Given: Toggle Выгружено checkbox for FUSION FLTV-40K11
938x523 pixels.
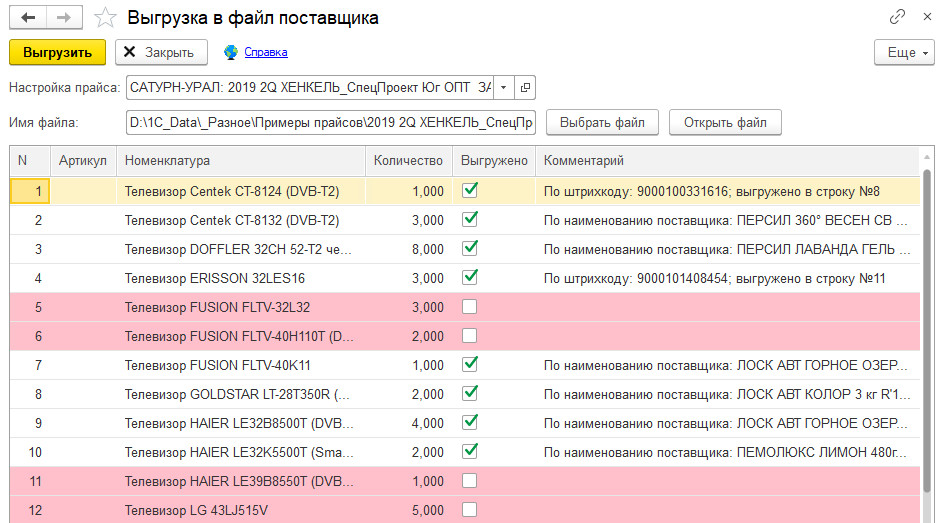Looking at the screenshot, I should tap(470, 364).
